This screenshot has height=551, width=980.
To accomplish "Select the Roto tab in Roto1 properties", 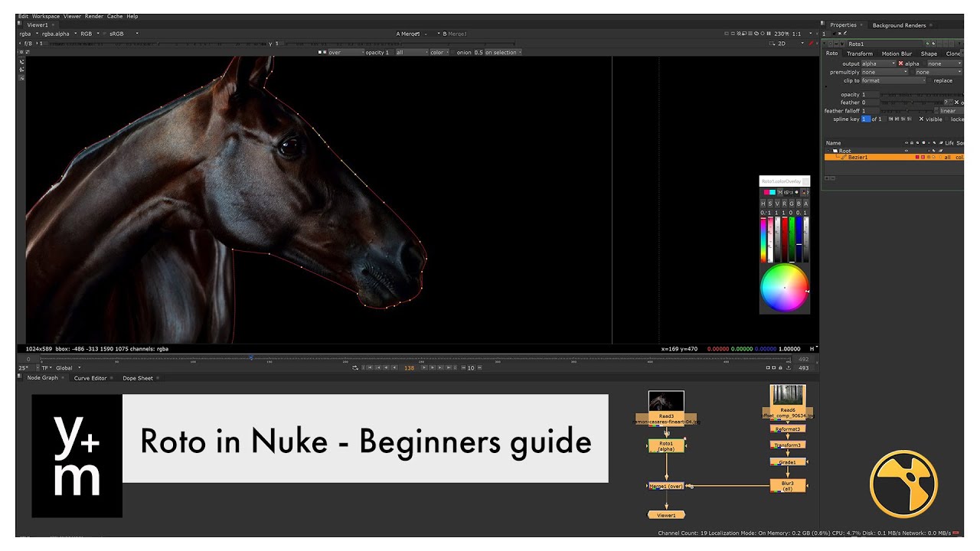I will coord(831,54).
